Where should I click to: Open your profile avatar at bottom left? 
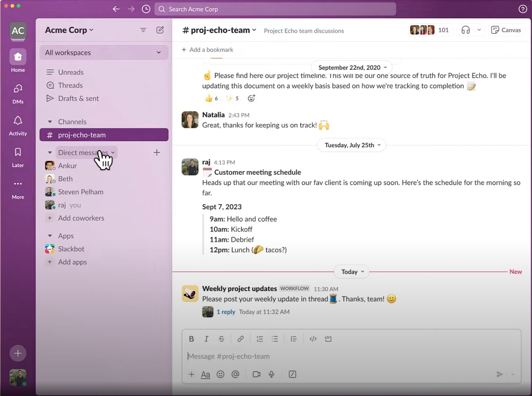point(18,378)
